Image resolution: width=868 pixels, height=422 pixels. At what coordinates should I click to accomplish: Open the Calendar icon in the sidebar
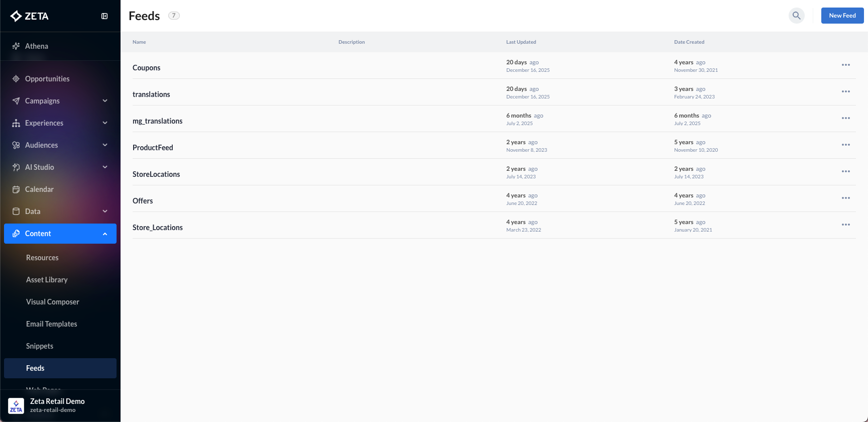coord(16,189)
